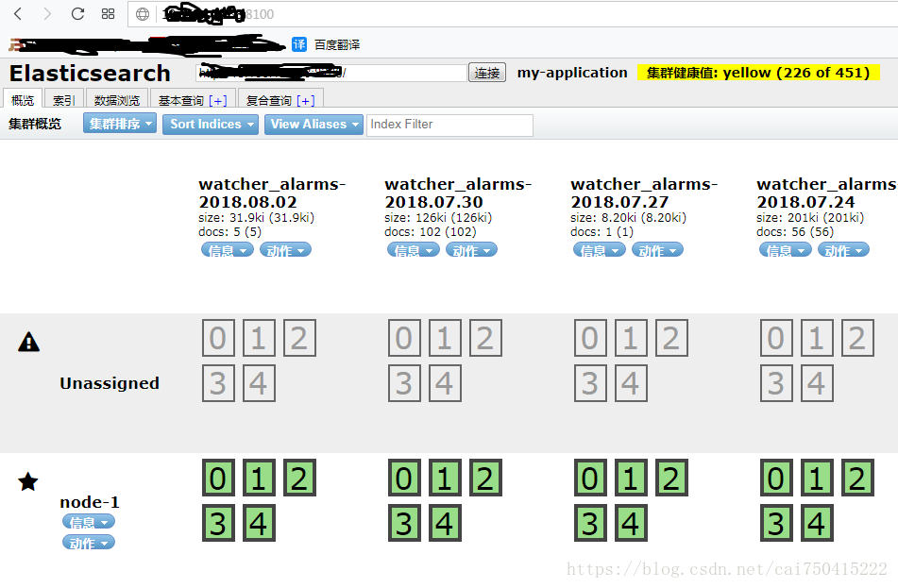Screen dimensions: 898x588
Task: Click unassigned shard 1 of watcher_alarms-2018.07.24
Action: pos(817,338)
